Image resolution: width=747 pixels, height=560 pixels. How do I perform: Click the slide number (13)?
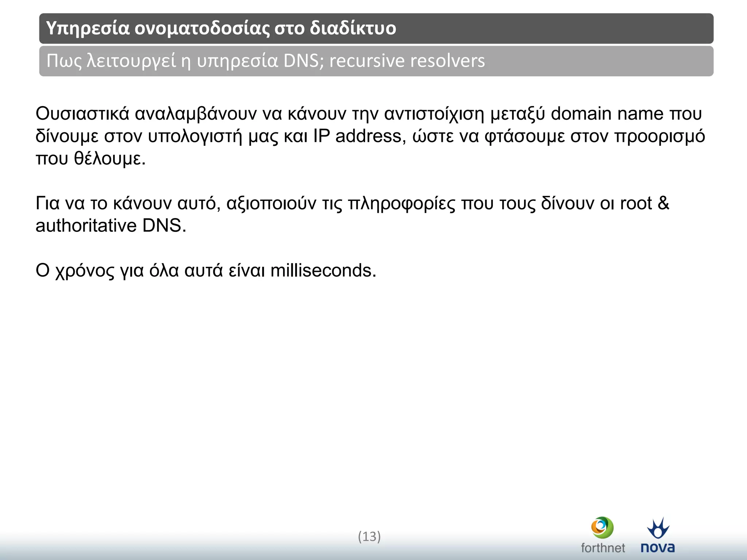coord(369,536)
